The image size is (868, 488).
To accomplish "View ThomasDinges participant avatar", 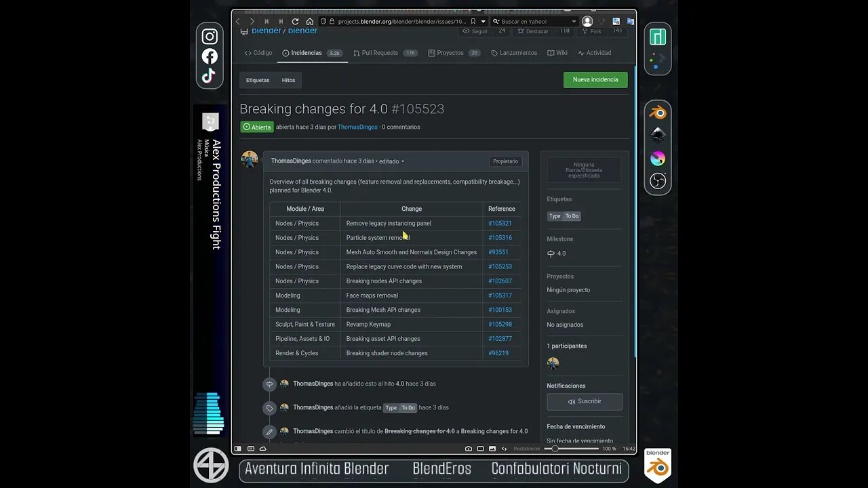I will (553, 363).
